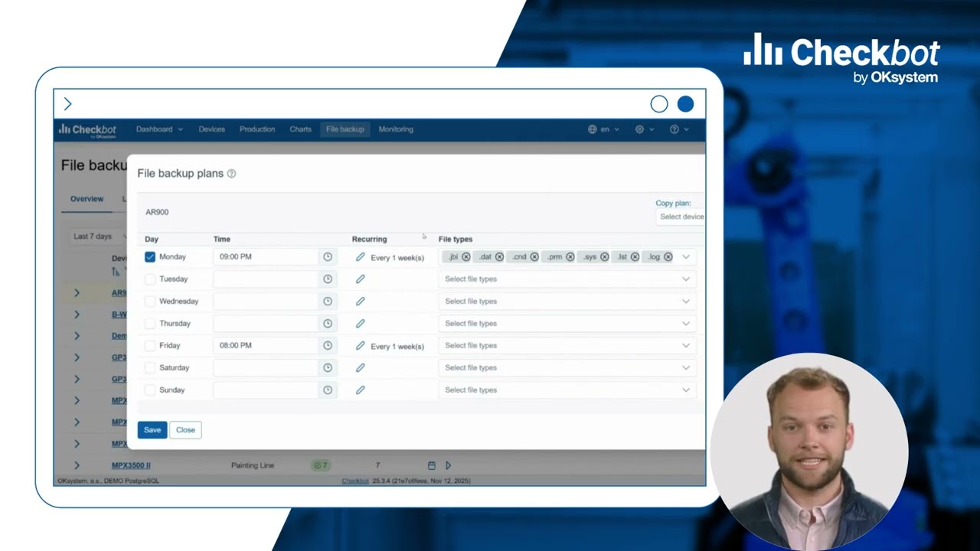Viewport: 980px width, 551px height.
Task: Open Thursday's Select file types dropdown
Action: [567, 324]
